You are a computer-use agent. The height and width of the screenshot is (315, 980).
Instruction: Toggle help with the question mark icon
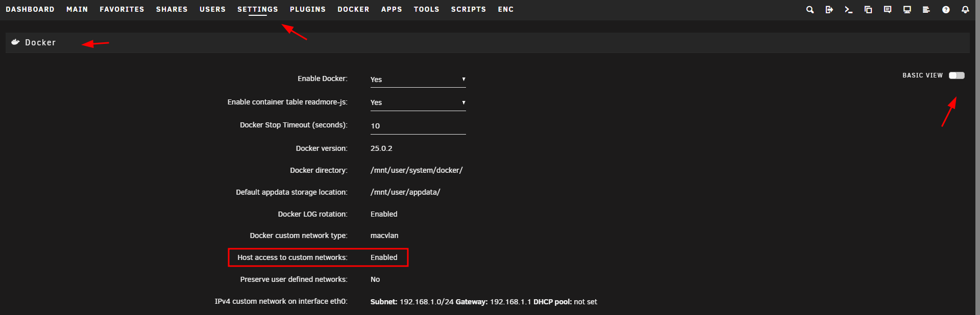click(x=946, y=10)
